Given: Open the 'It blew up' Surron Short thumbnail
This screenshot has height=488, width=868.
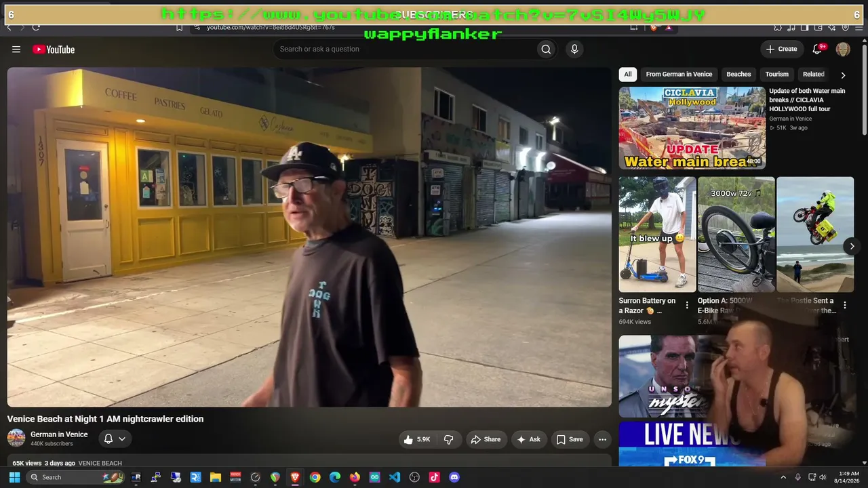Looking at the screenshot, I should pyautogui.click(x=657, y=235).
